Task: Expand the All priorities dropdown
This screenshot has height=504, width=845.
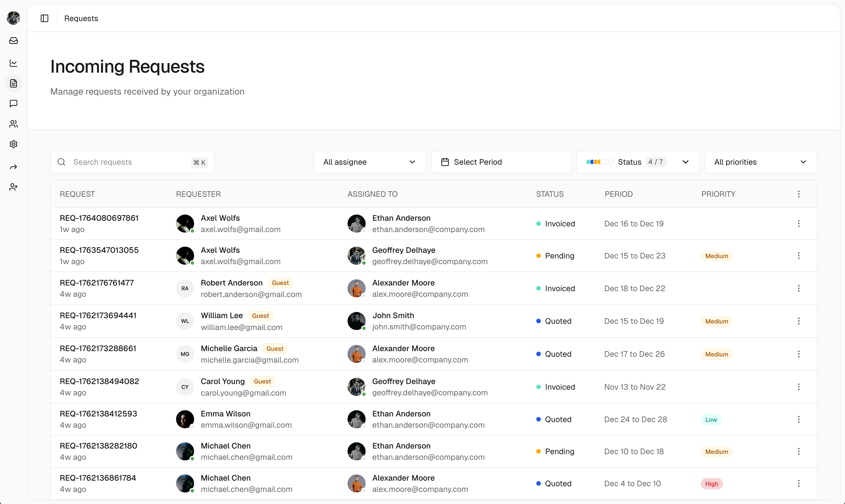Action: (760, 162)
